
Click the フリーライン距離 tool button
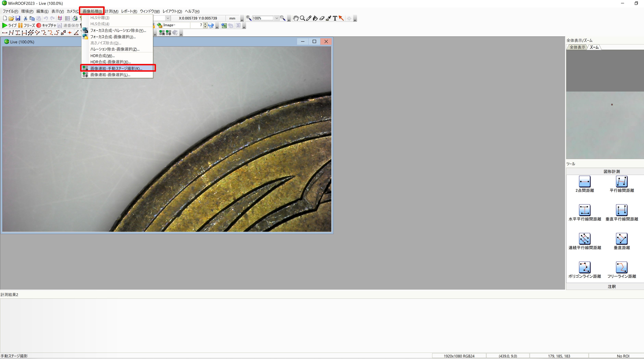(x=622, y=270)
